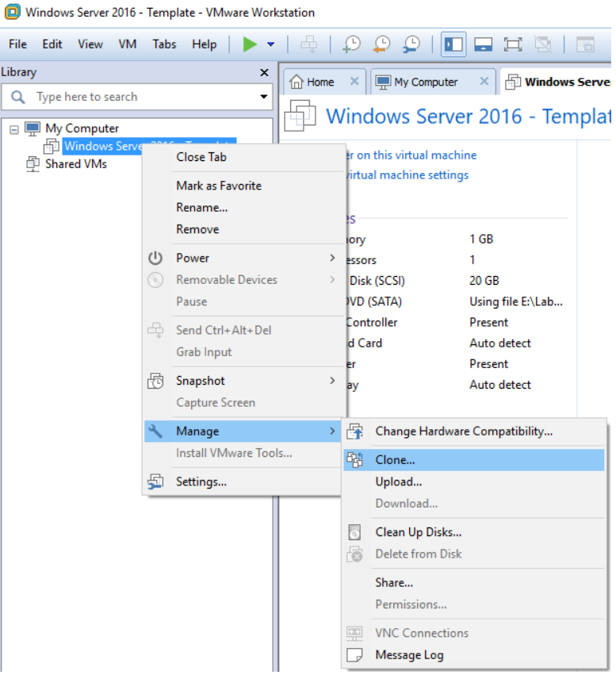Screen dimensions: 616x675
Task: Close the Library panel
Action: [x=264, y=72]
